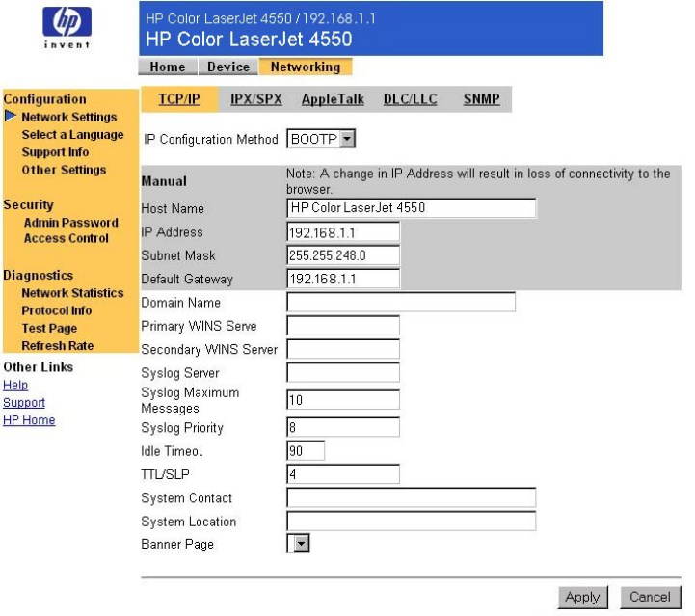Click the Primary WINS Server field
The width and height of the screenshot is (695, 616).
(x=343, y=325)
